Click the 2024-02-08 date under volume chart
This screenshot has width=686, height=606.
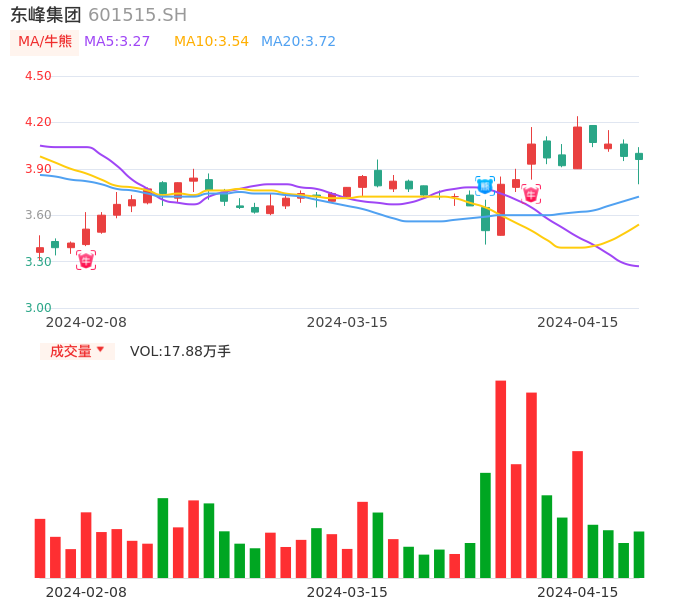[x=86, y=592]
